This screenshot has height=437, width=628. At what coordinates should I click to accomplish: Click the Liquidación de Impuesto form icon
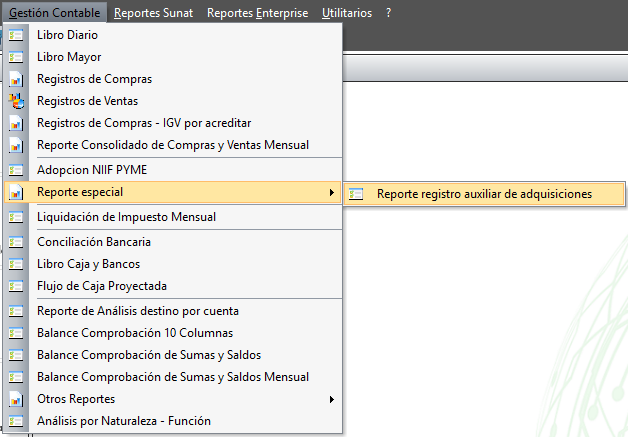click(16, 217)
